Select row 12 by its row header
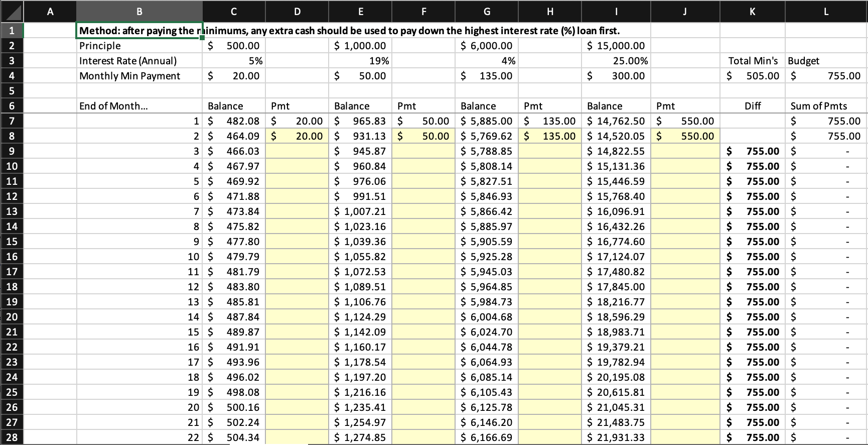Image resolution: width=868 pixels, height=445 pixels. click(12, 196)
